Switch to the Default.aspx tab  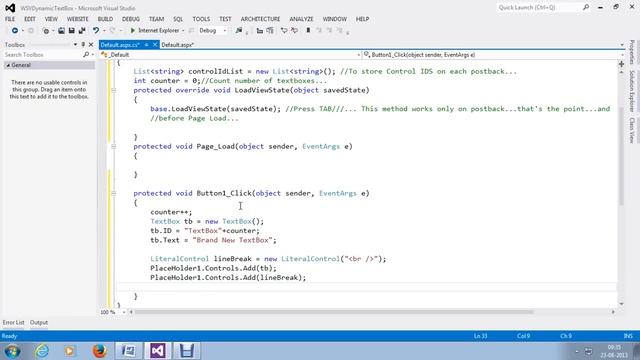(178, 45)
